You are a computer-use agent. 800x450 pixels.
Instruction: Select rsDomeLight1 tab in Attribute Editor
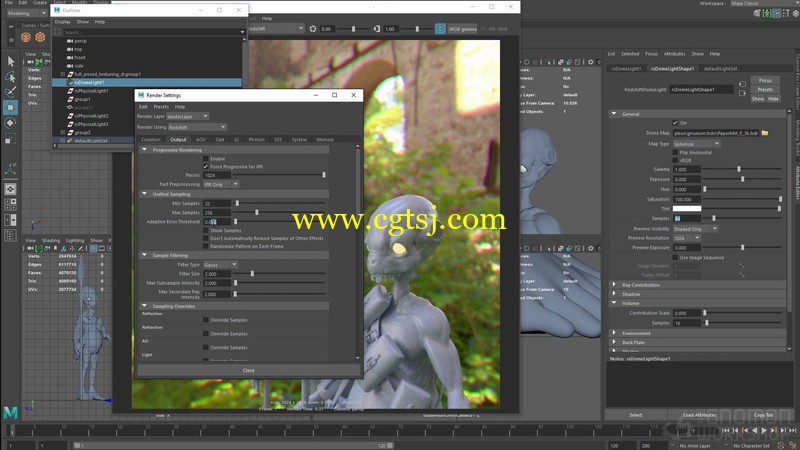coord(627,69)
